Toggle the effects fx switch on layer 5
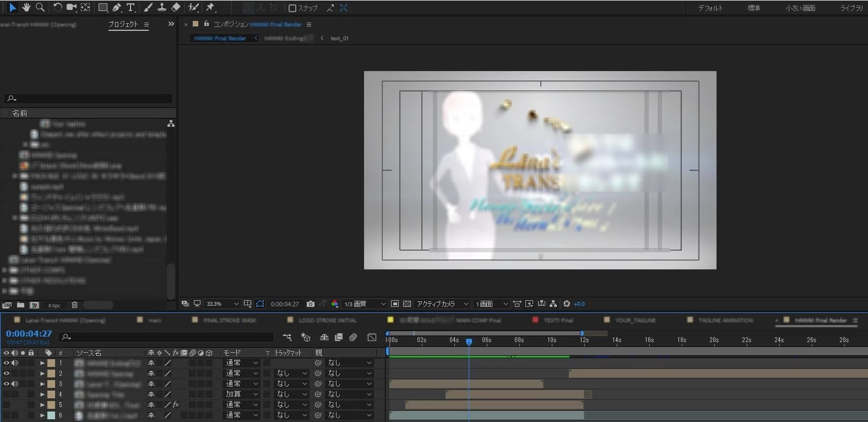This screenshot has width=868, height=422. coord(176,404)
